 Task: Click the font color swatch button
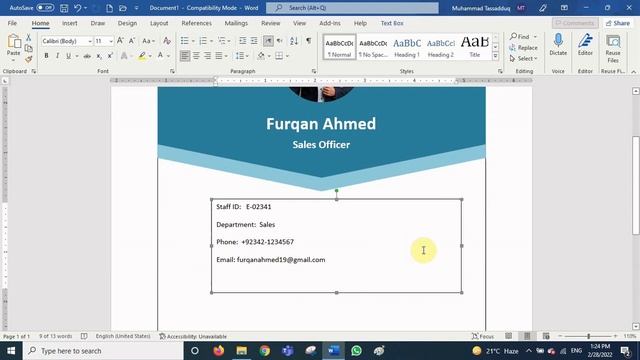(x=160, y=56)
